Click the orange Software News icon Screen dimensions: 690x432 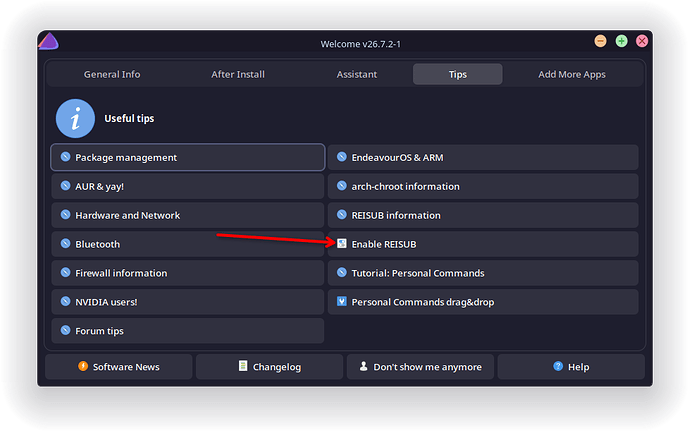pos(83,366)
